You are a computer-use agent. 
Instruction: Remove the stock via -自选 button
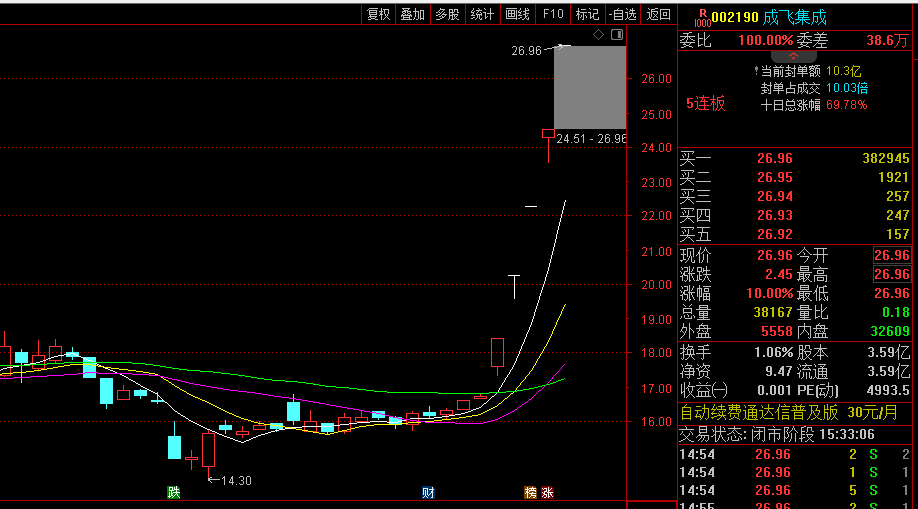(622, 15)
